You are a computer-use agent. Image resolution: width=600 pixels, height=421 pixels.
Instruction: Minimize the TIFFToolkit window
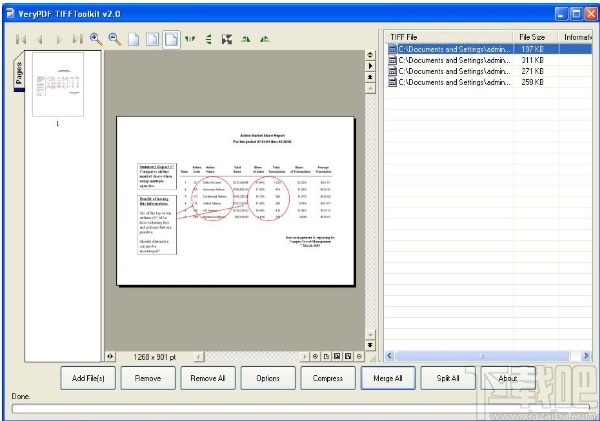tap(561, 14)
